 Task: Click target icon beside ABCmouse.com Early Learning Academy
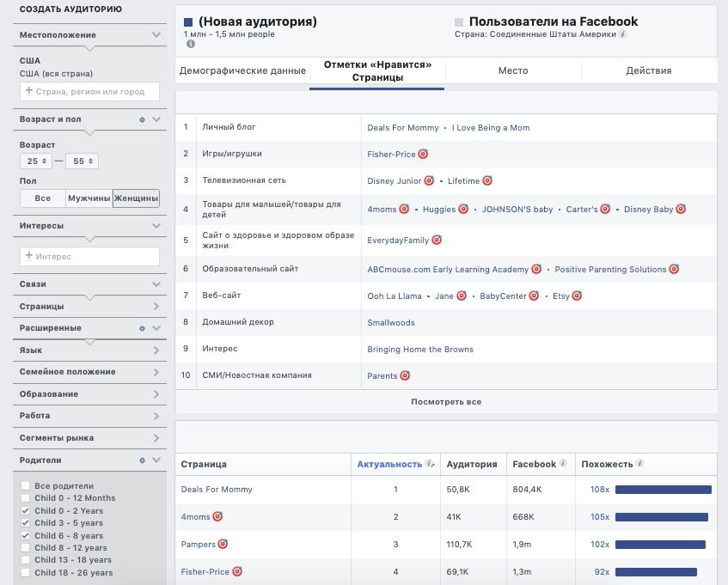(x=536, y=269)
